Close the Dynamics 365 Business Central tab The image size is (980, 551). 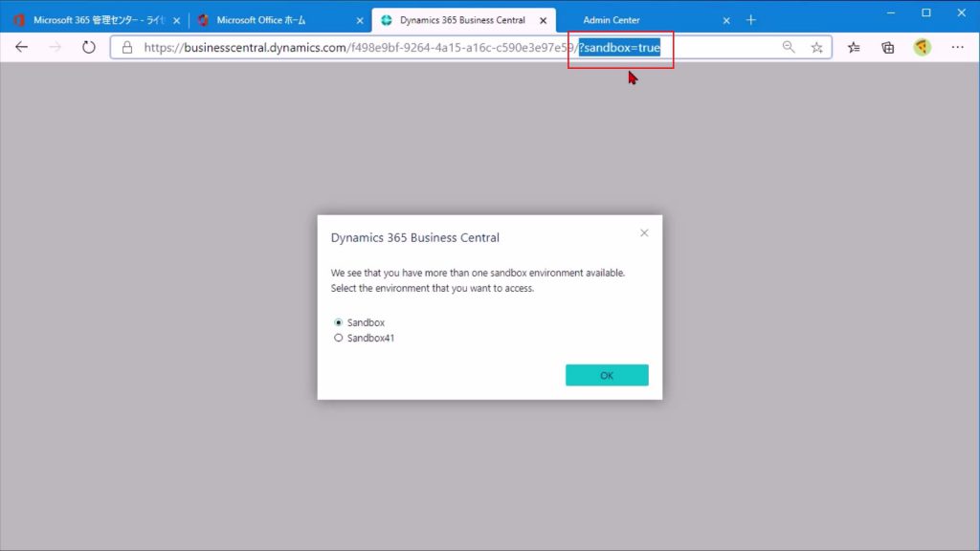click(x=544, y=21)
